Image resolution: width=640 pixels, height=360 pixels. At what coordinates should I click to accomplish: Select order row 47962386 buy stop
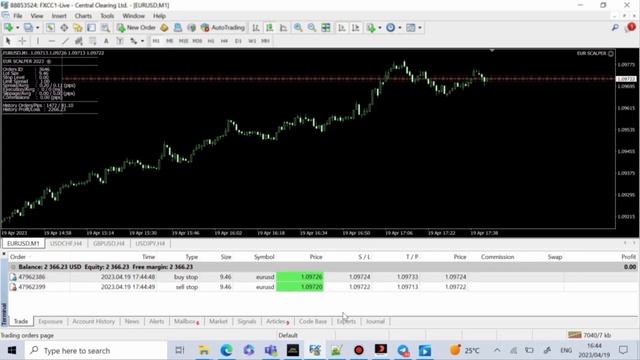click(x=322, y=277)
